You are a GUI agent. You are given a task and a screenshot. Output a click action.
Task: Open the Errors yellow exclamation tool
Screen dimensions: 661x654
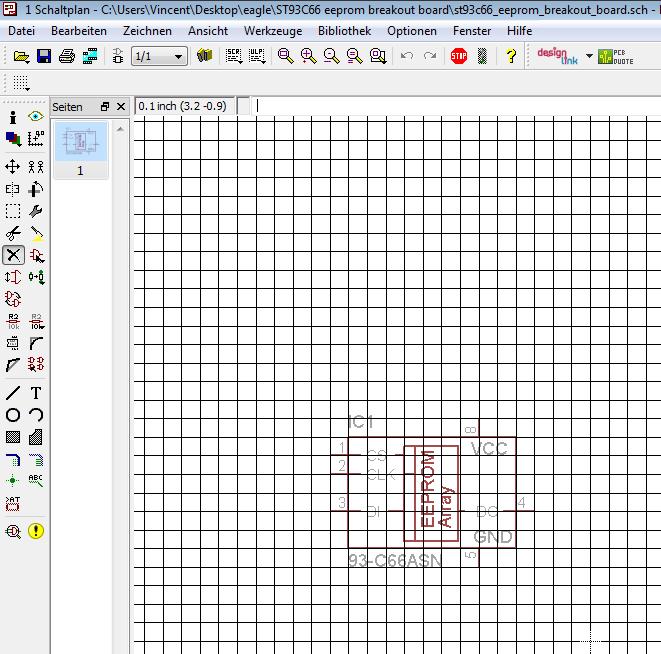point(36,531)
